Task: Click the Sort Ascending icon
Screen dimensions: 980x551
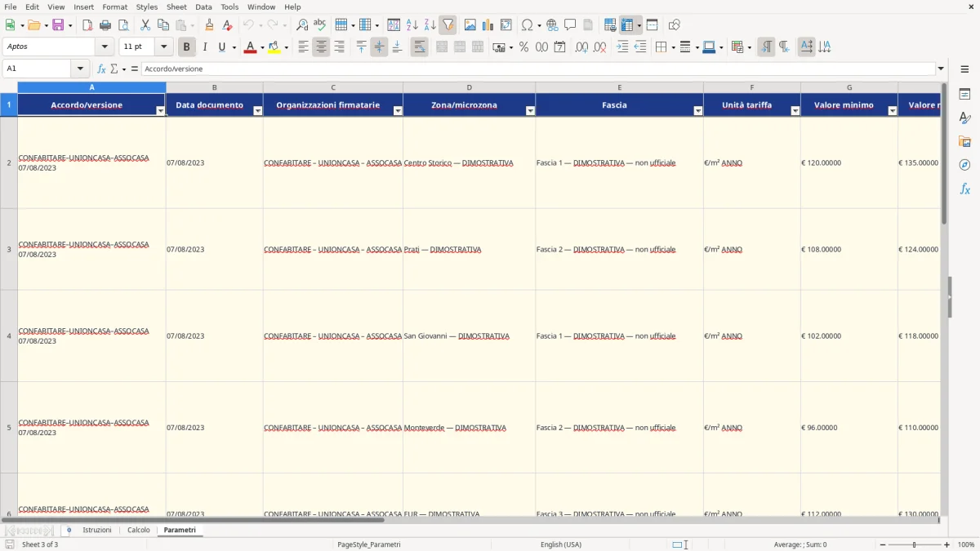Action: 412,25
